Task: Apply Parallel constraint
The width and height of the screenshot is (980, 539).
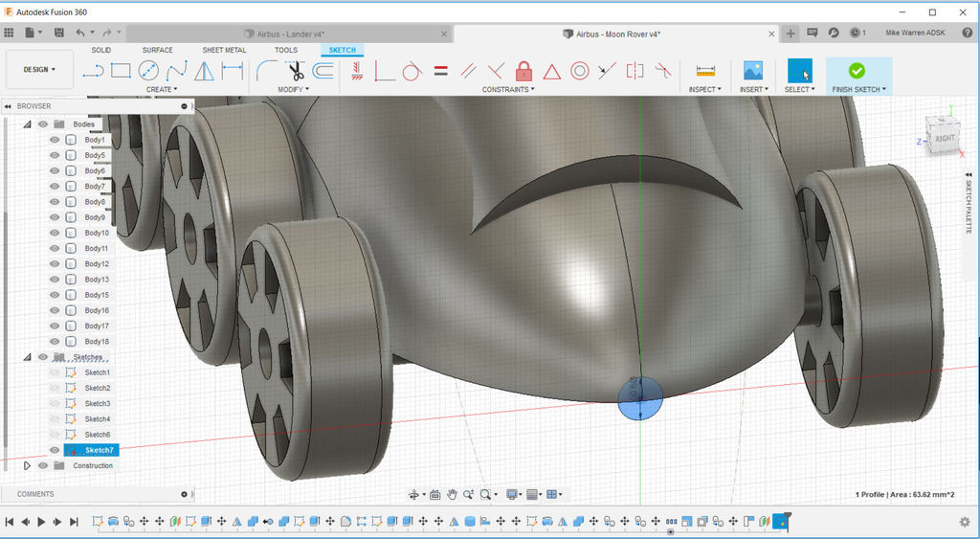Action: [x=468, y=71]
